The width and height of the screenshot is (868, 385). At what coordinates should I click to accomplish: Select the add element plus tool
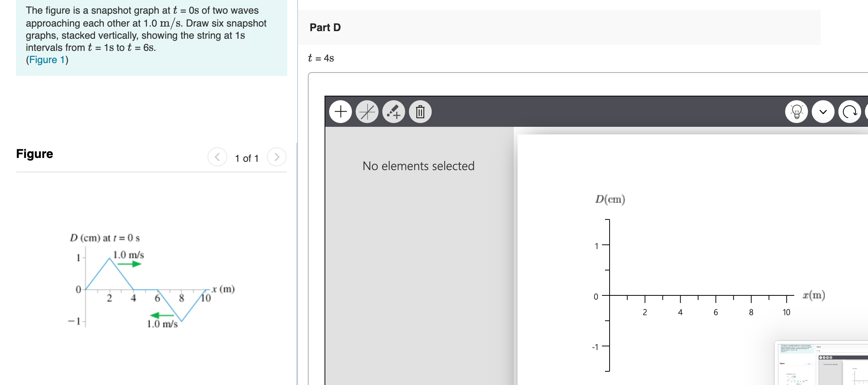pos(340,112)
